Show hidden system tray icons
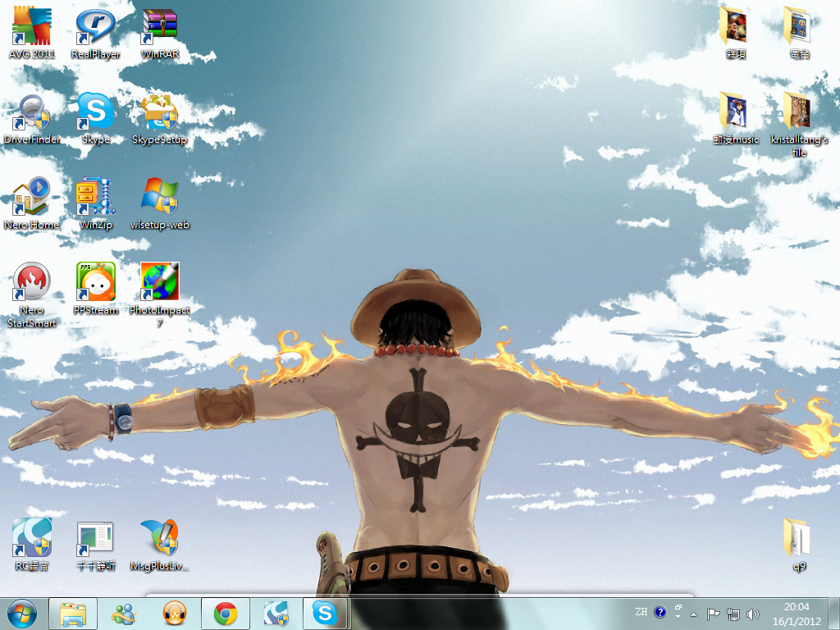The image size is (840, 630). coord(693,614)
